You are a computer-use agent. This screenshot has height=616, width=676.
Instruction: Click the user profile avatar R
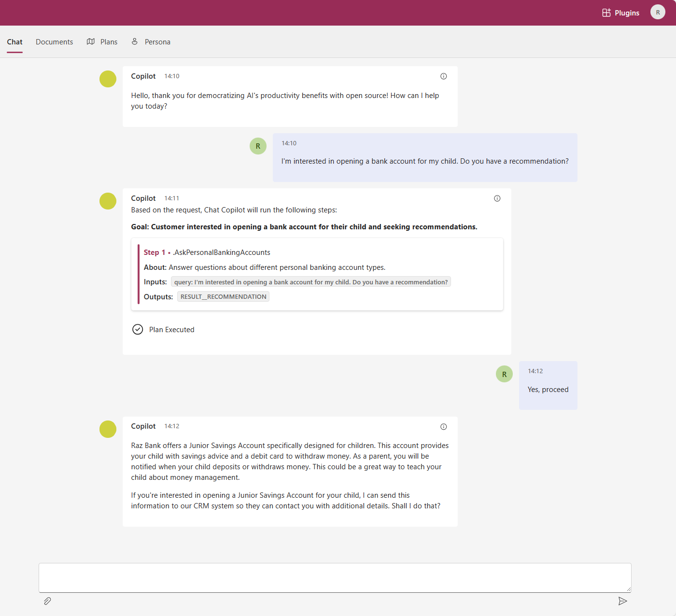(657, 13)
